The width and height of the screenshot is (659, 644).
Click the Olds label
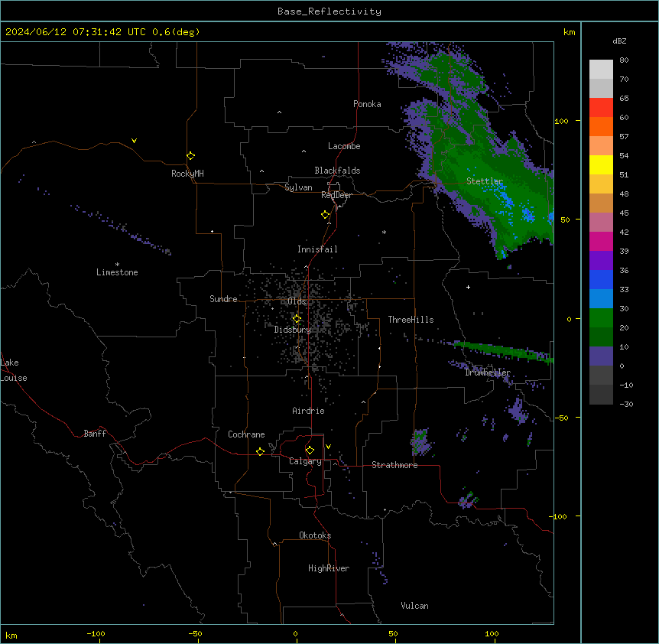tap(297, 301)
